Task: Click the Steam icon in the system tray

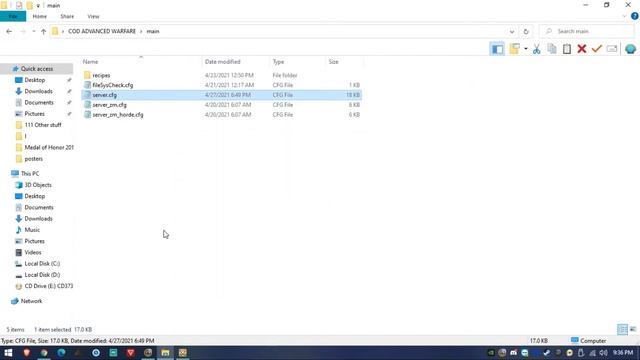Action: pos(547,353)
